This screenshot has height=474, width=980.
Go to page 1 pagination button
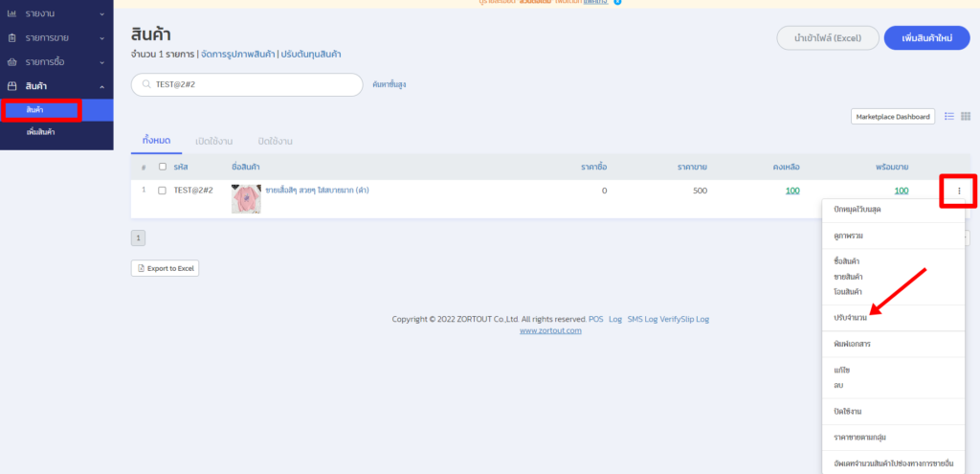(x=138, y=237)
